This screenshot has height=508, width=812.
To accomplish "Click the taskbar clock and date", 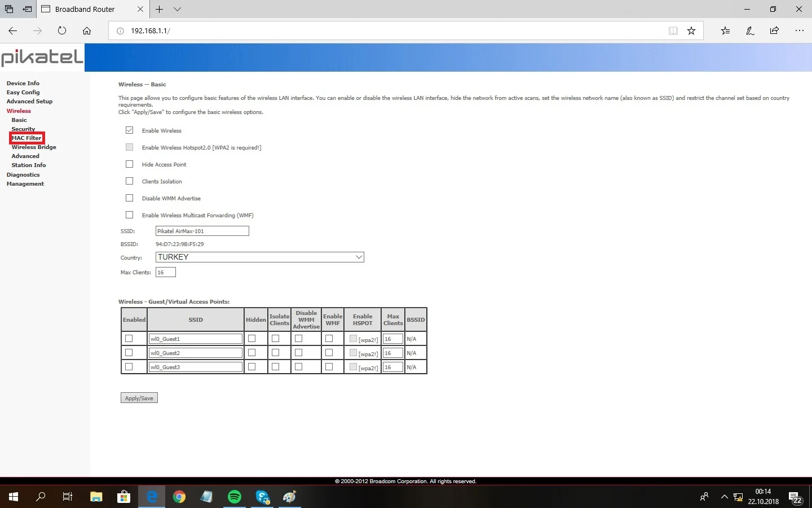I will 764,497.
